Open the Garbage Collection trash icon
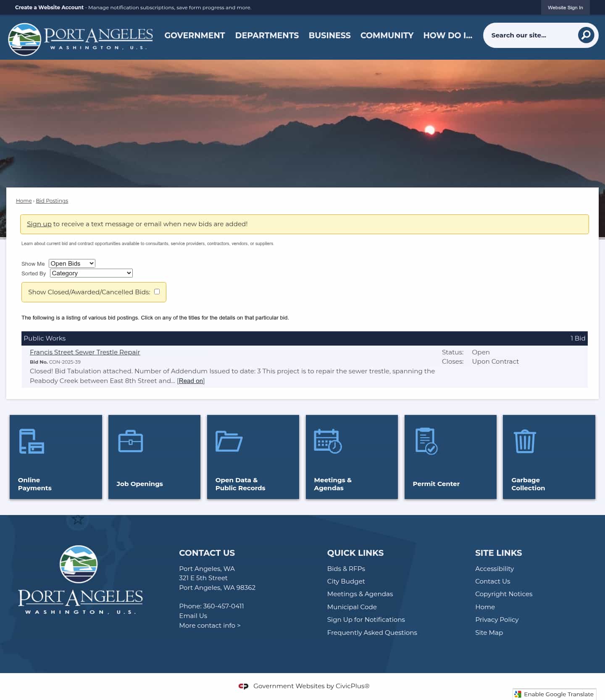 tap(525, 441)
